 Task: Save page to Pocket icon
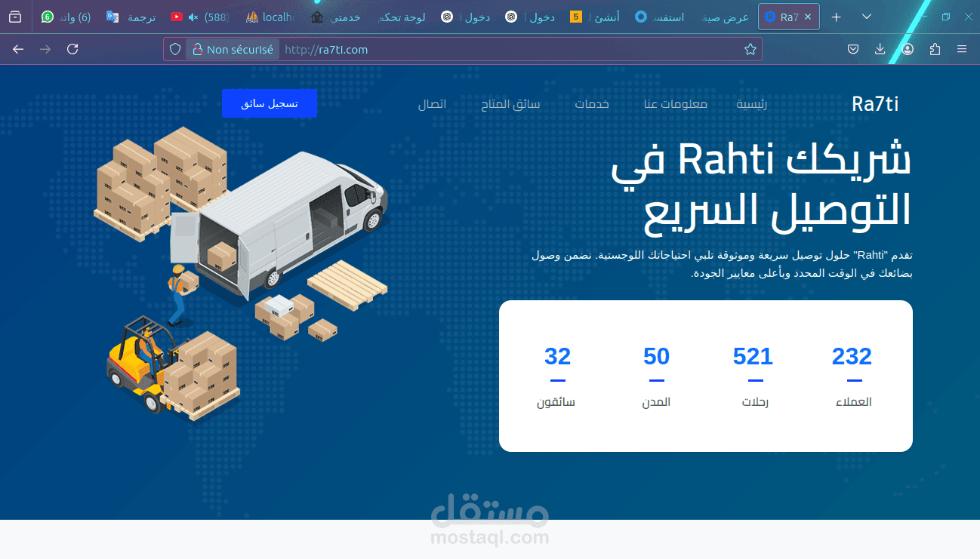point(852,49)
